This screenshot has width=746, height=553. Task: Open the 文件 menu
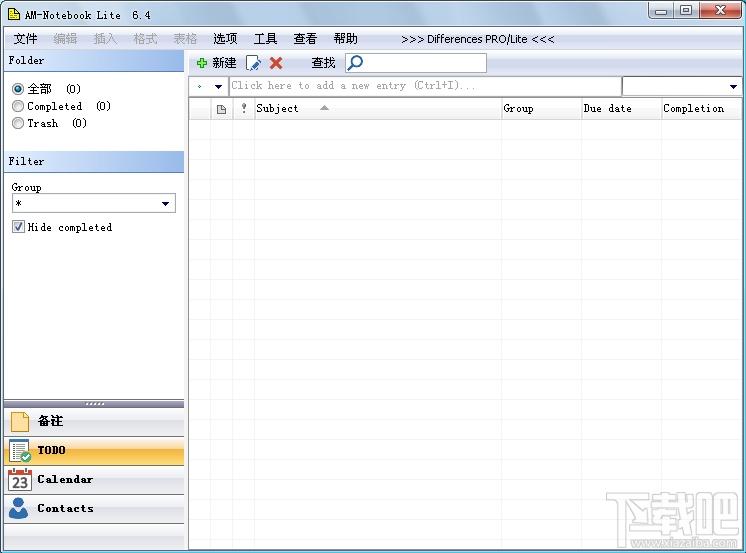(25, 39)
